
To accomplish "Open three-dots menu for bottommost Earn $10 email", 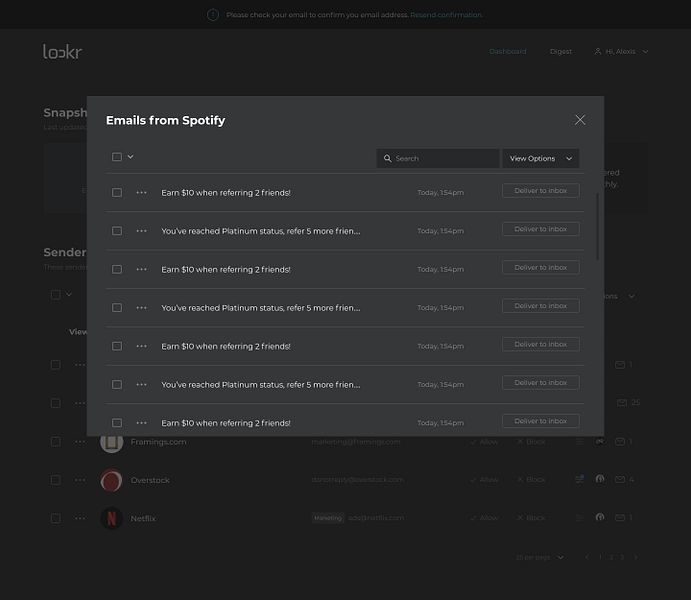I will (141, 423).
